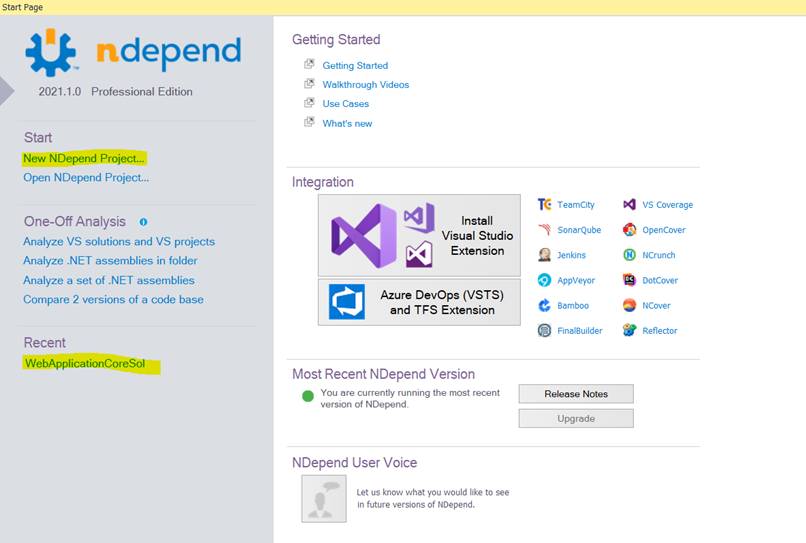The image size is (806, 543).
Task: Click external-link icon beside What's new
Action: (309, 122)
